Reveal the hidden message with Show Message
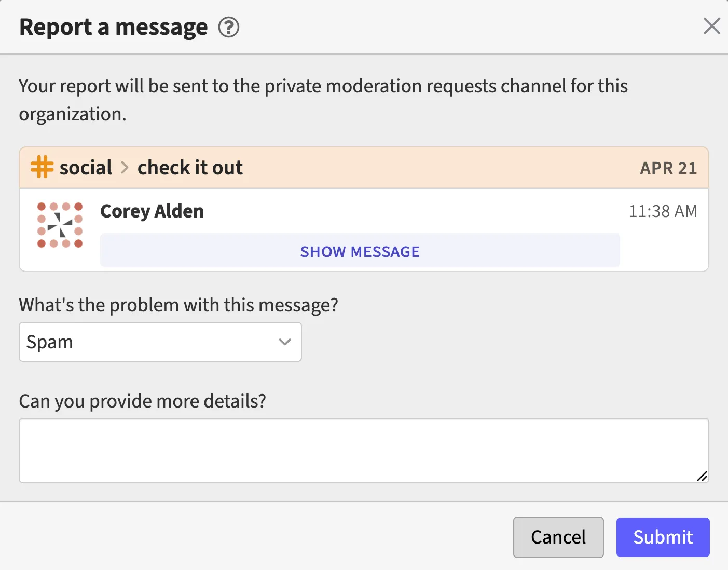 [360, 251]
